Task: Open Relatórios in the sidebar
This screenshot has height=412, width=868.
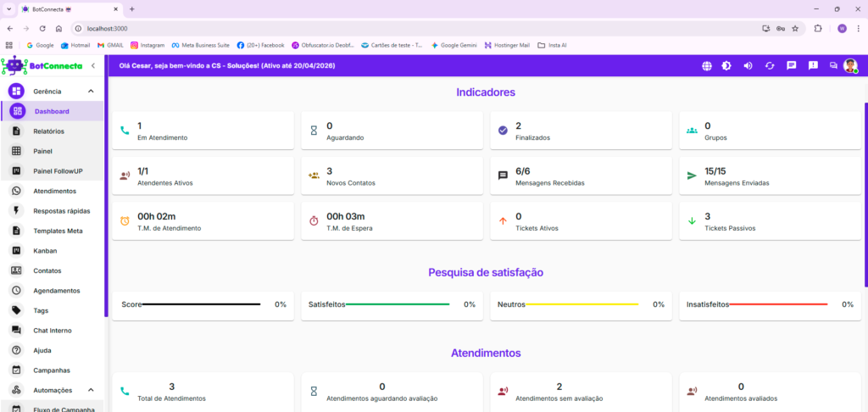Action: tap(52, 131)
